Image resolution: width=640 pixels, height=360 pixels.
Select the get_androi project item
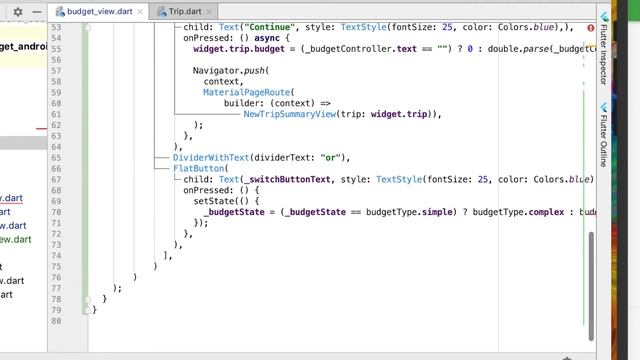click(x=23, y=46)
